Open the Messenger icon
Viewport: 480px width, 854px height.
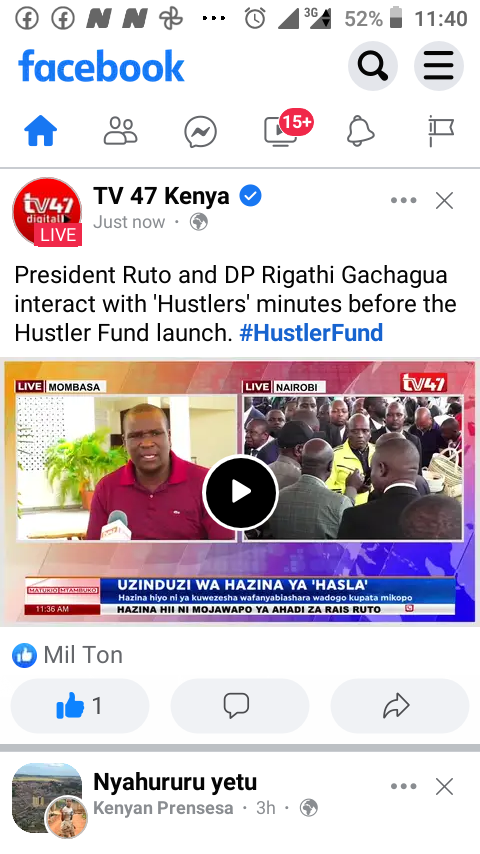coord(200,131)
